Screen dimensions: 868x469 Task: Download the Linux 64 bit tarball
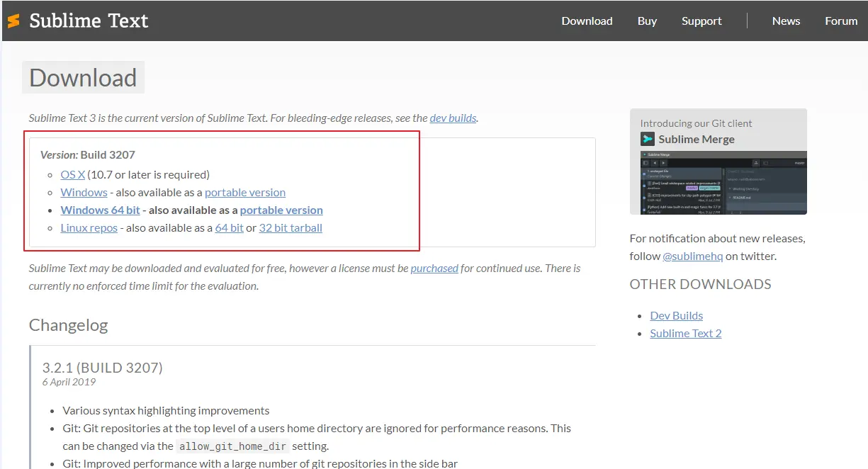230,227
